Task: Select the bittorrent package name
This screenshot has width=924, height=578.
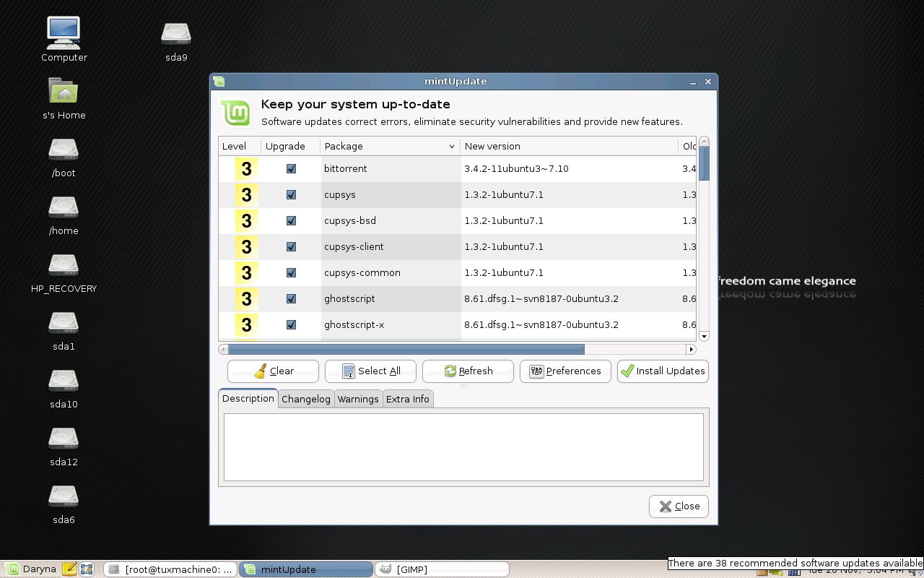Action: (x=346, y=169)
